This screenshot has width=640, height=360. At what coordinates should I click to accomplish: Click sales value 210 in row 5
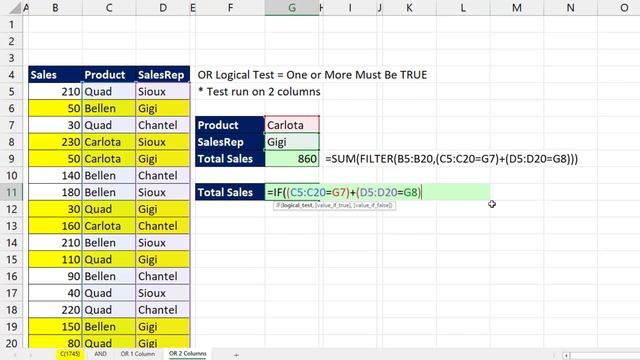[55, 91]
